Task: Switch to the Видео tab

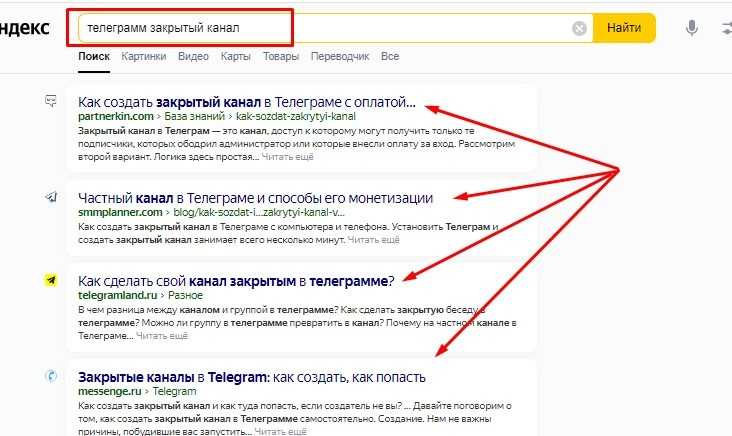Action: tap(193, 56)
